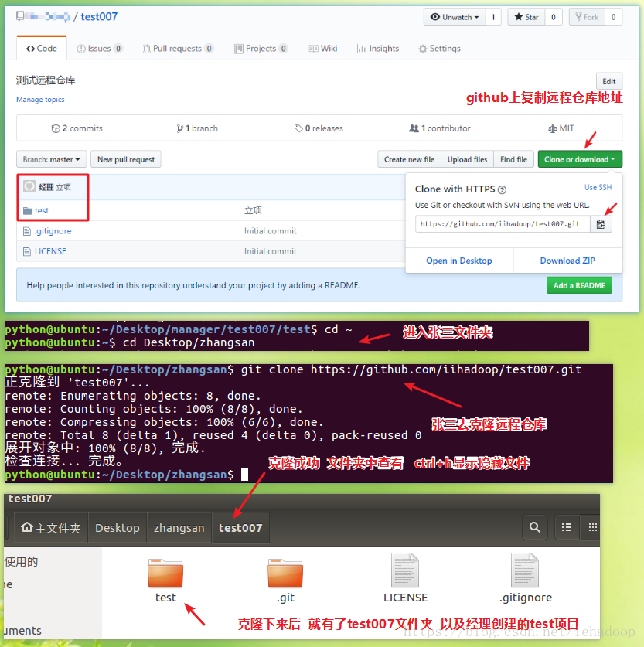Viewport: 644px width, 647px height.
Task: Open the .gitignore file link
Action: (x=53, y=231)
